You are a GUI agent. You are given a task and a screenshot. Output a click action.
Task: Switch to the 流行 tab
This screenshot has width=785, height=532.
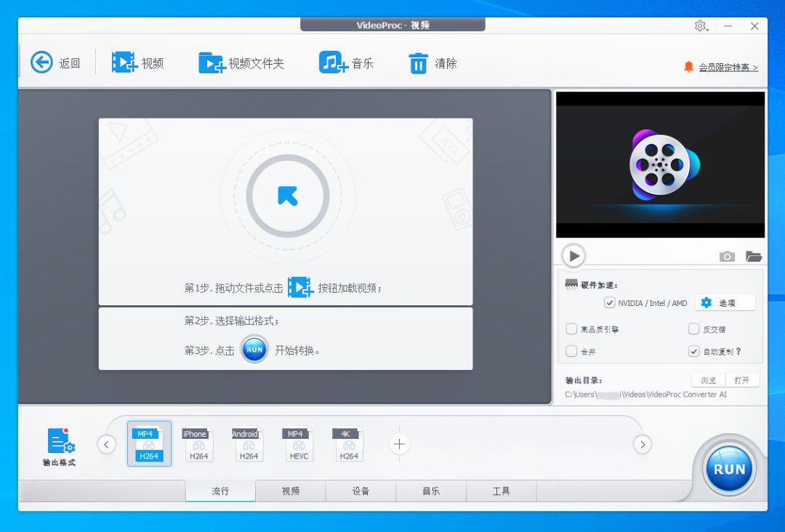point(220,491)
